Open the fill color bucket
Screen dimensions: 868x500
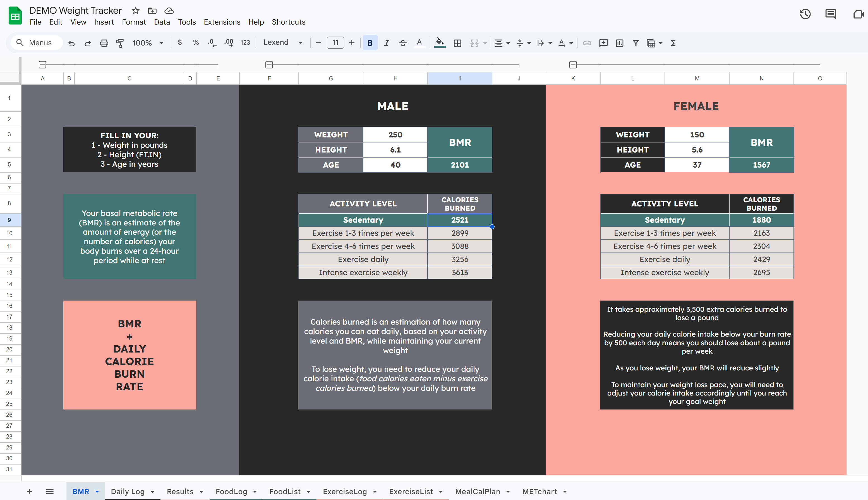pos(440,43)
